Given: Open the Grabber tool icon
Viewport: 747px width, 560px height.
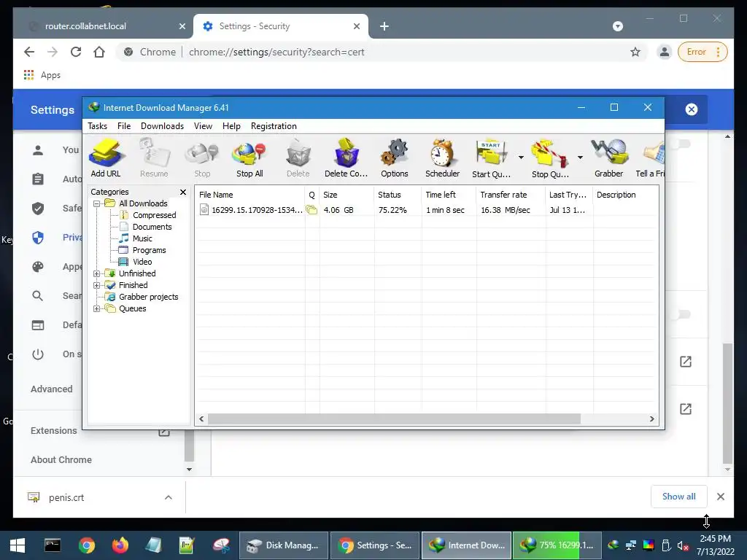Looking at the screenshot, I should click(x=609, y=158).
